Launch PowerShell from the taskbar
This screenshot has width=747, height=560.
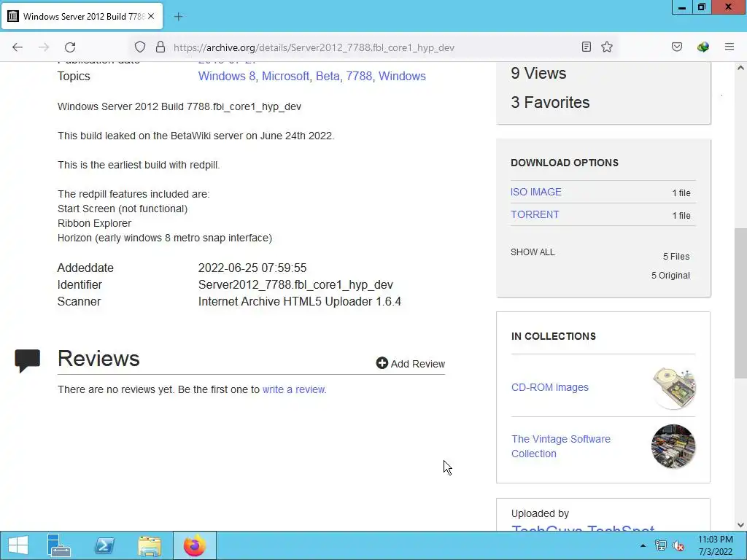(104, 545)
